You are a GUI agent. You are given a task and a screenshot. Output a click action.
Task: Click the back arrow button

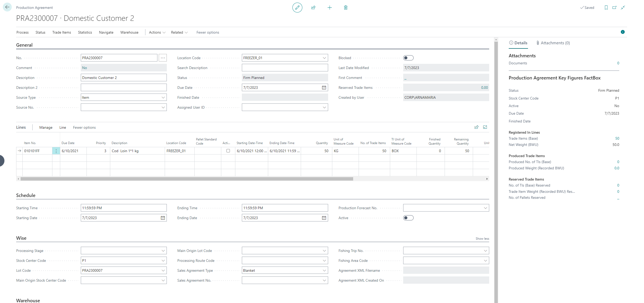(x=7, y=7)
